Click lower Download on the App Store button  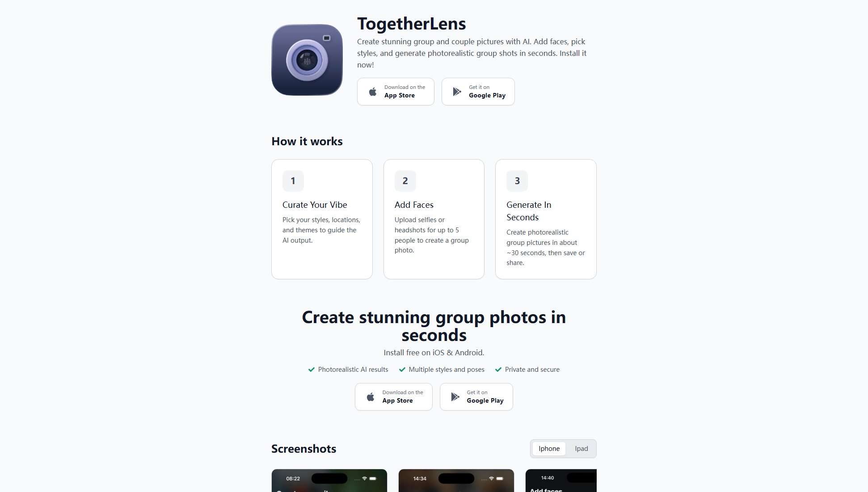[x=394, y=397]
